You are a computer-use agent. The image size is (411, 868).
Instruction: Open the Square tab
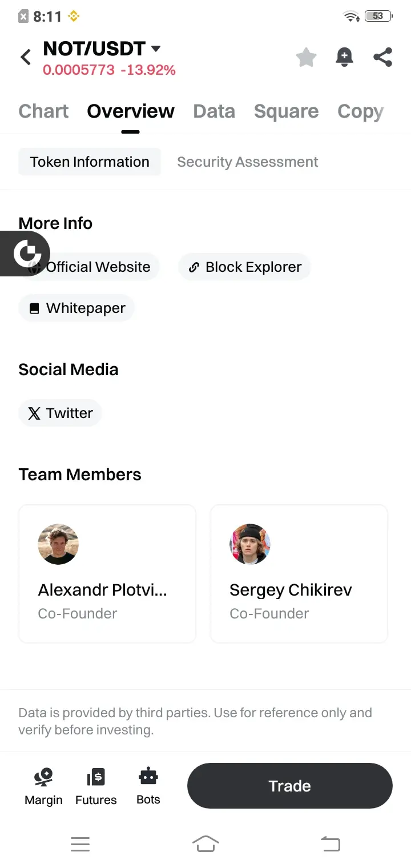(286, 111)
